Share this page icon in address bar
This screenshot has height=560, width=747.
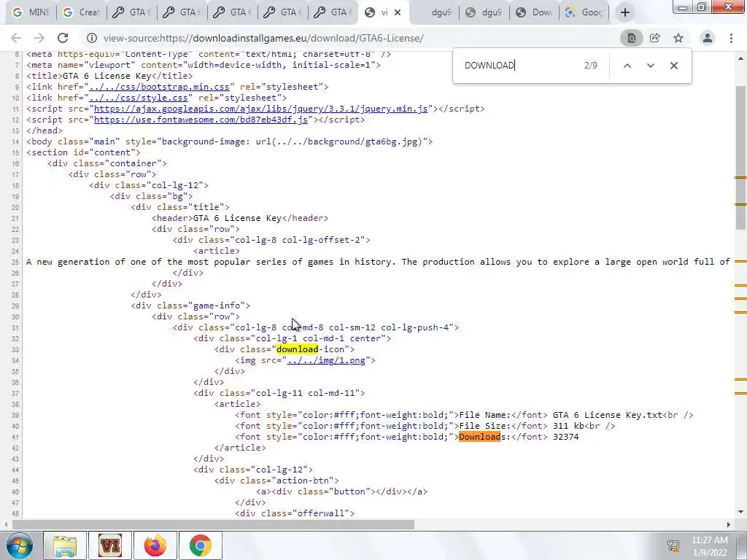654,38
